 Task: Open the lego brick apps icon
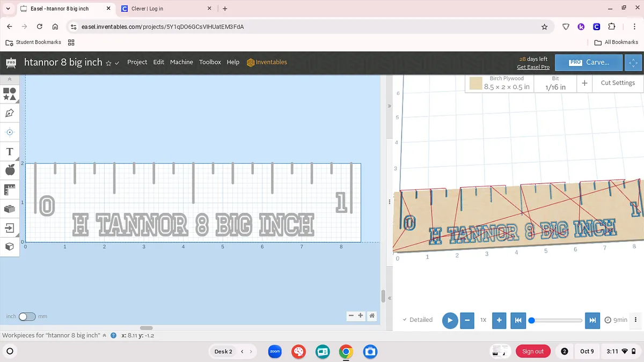tap(10, 209)
